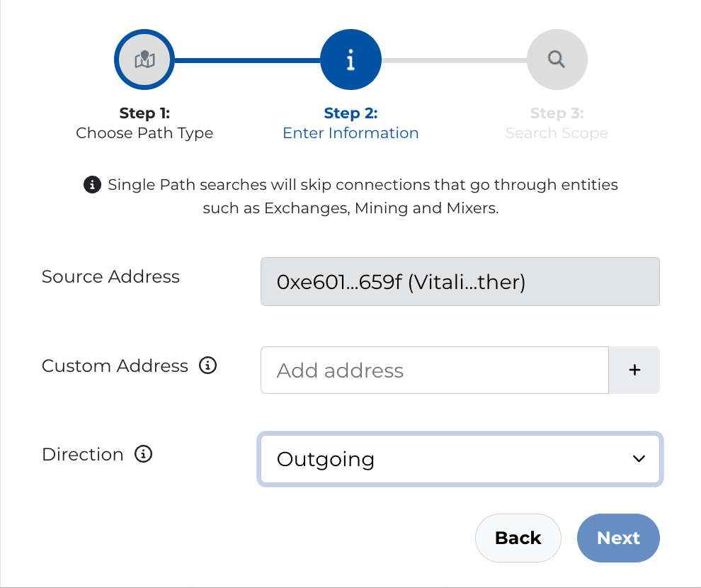This screenshot has height=588, width=701.
Task: Click the Source Address label text
Action: pyautogui.click(x=110, y=276)
